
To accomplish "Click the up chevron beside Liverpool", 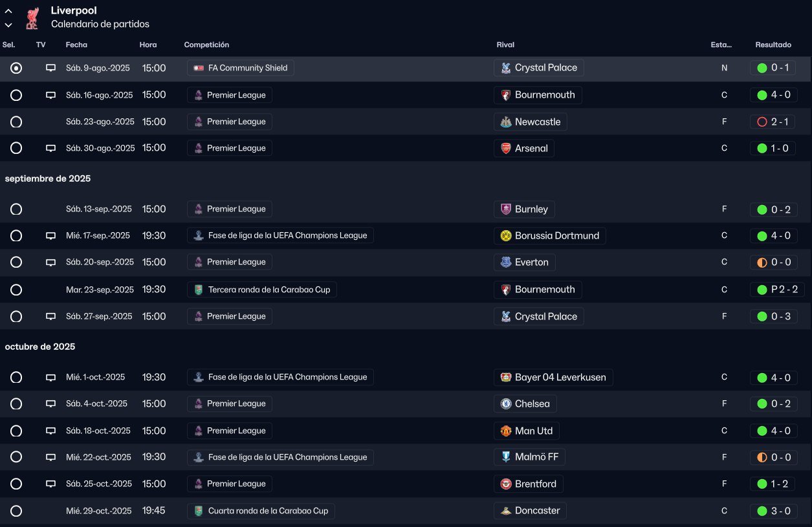I will pos(8,11).
